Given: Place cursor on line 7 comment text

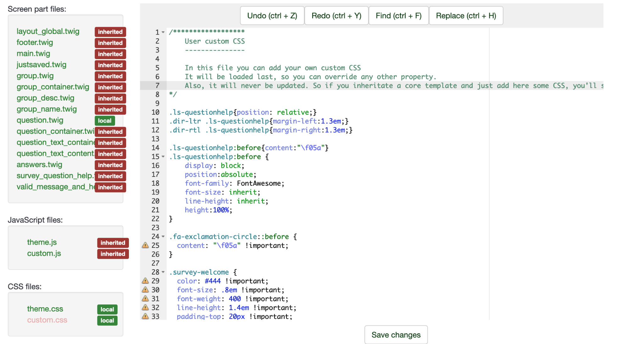Looking at the screenshot, I should click(394, 86).
